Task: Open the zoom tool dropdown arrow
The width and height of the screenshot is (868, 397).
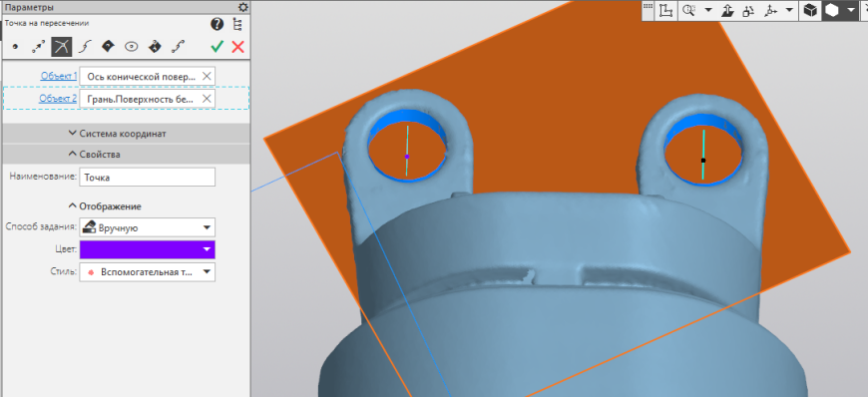Action: coord(708,11)
